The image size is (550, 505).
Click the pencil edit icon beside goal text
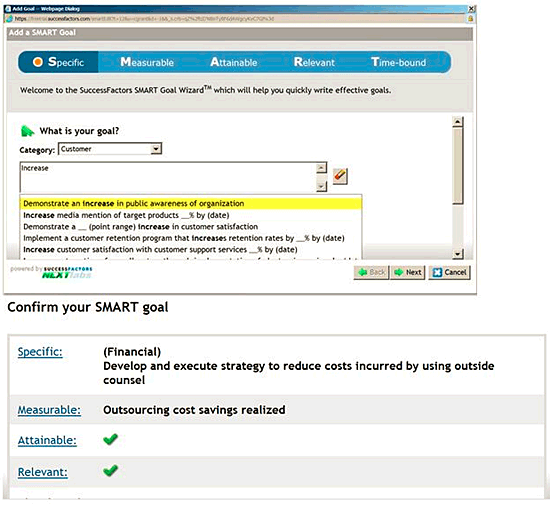[340, 176]
